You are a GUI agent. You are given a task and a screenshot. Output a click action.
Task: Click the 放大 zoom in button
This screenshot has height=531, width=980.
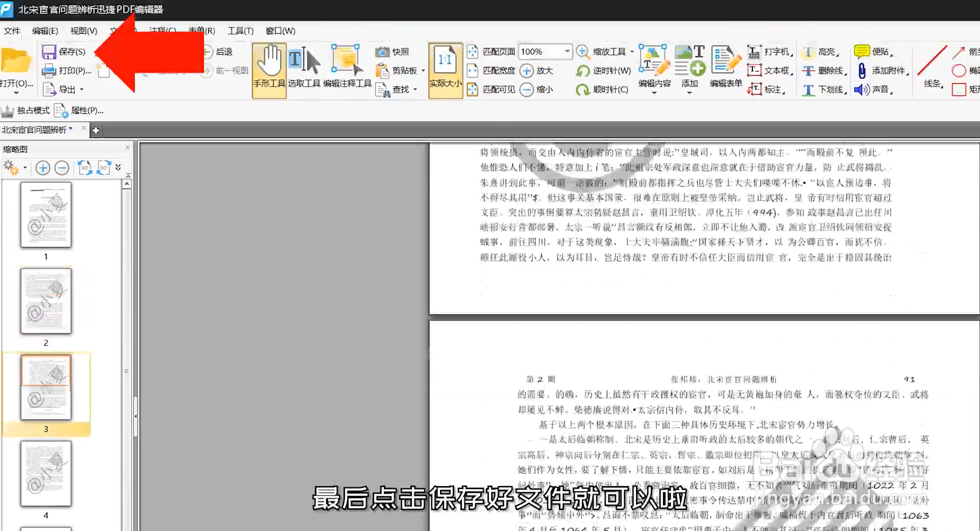[x=536, y=70]
